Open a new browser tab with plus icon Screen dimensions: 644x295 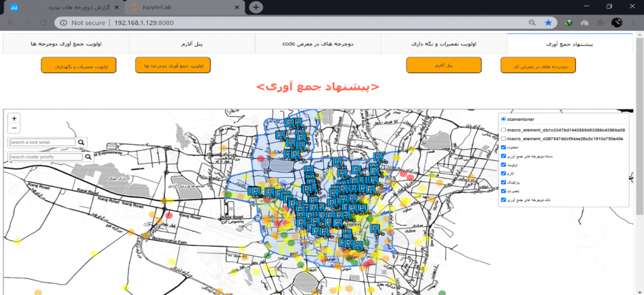pyautogui.click(x=255, y=7)
